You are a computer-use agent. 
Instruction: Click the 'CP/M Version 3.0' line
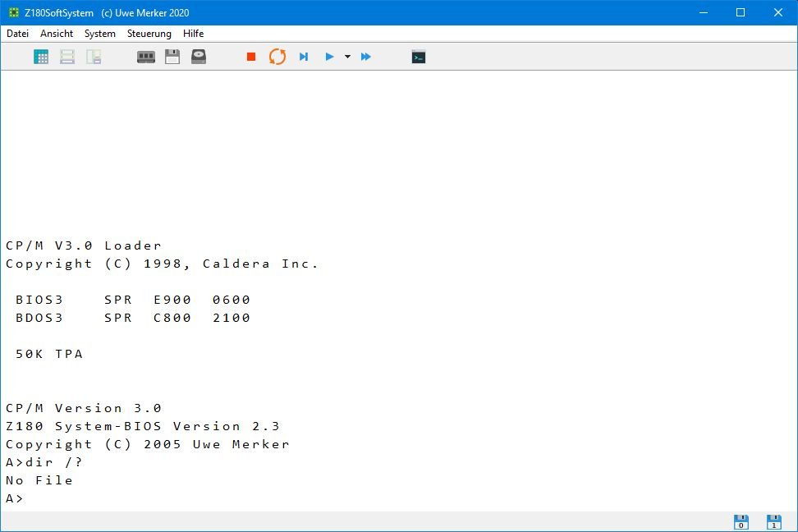click(84, 408)
